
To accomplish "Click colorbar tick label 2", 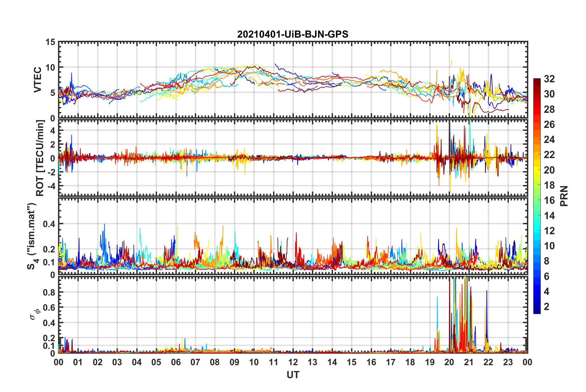I will pyautogui.click(x=547, y=306).
